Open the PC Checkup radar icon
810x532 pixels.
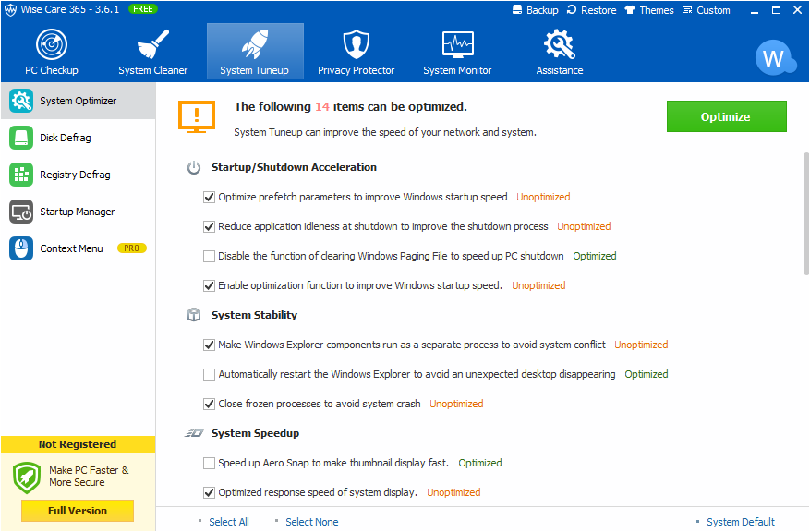(52, 44)
